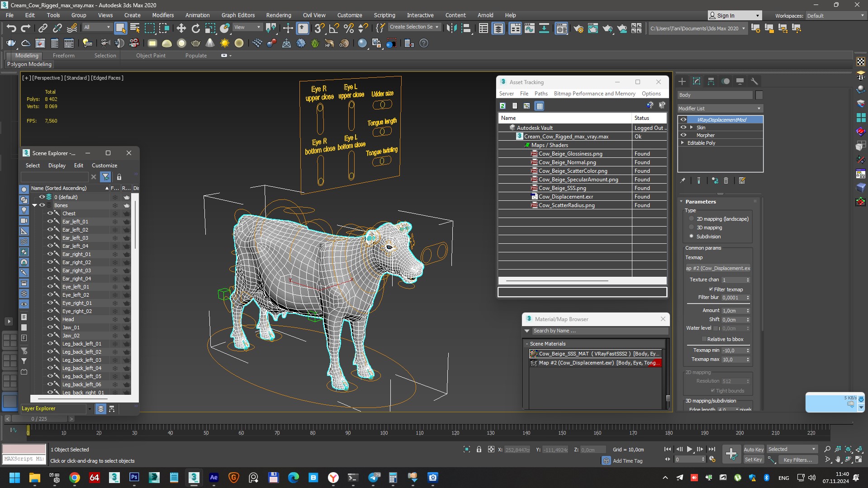
Task: Click the Key Filters button
Action: [x=797, y=460]
